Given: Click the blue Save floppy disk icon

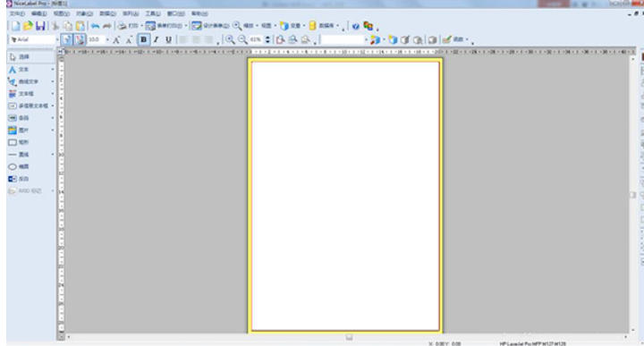Looking at the screenshot, I should [40, 26].
